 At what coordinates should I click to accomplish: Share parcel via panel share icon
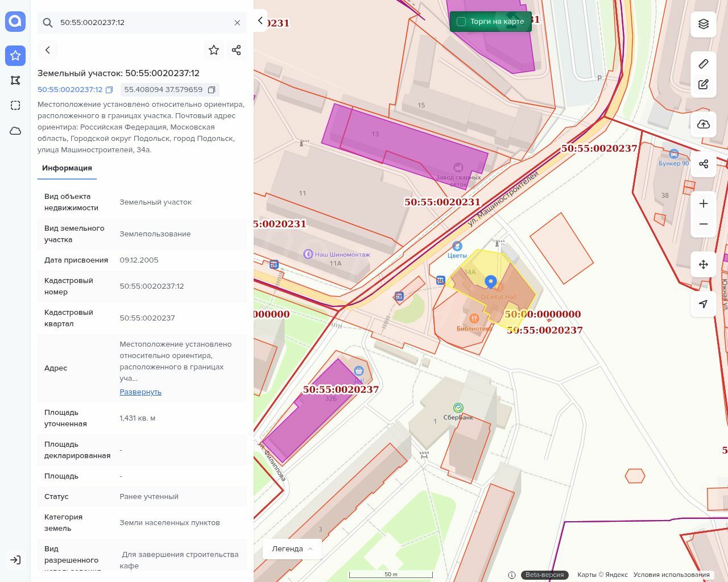[237, 50]
